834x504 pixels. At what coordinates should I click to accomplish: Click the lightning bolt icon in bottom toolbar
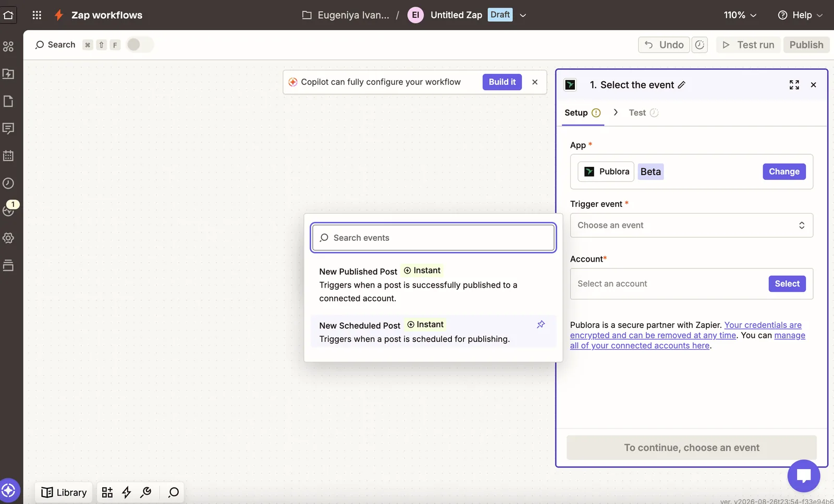127,493
